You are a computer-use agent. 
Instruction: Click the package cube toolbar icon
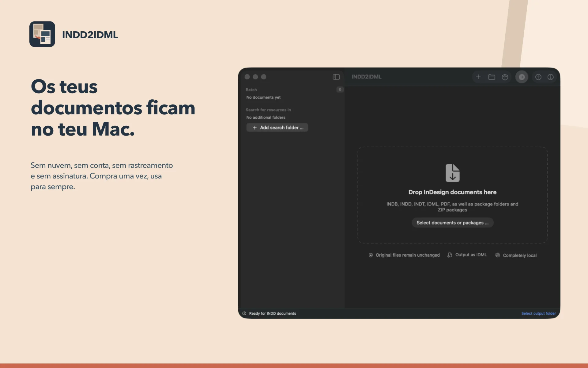pos(505,77)
